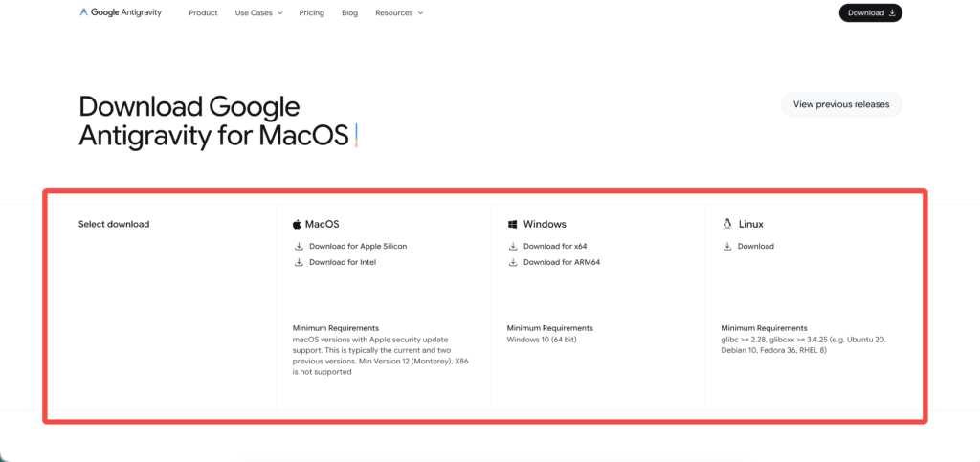Click the Windows logo icon

click(x=513, y=224)
